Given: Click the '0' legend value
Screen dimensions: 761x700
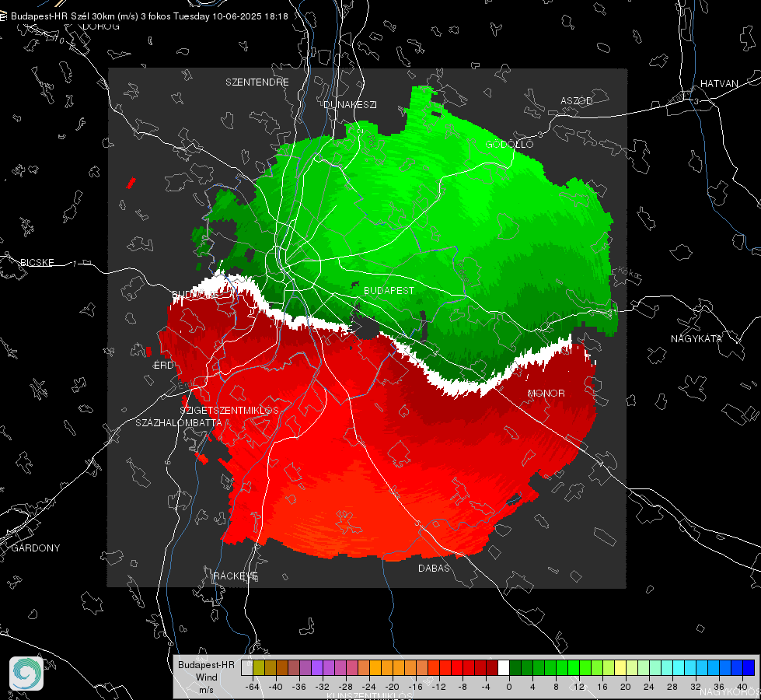Looking at the screenshot, I should [508, 687].
